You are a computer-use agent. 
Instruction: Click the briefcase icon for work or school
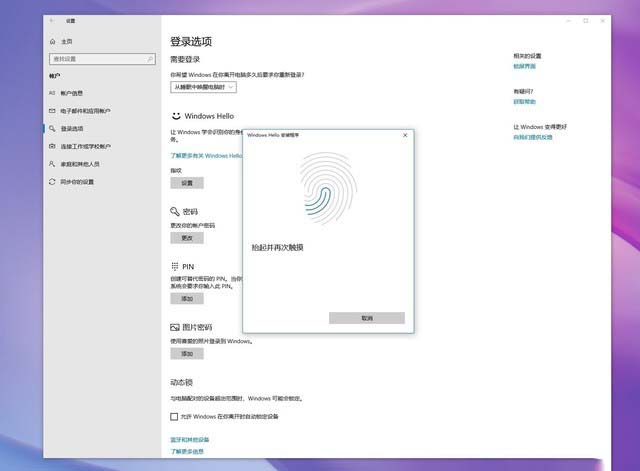[52, 147]
